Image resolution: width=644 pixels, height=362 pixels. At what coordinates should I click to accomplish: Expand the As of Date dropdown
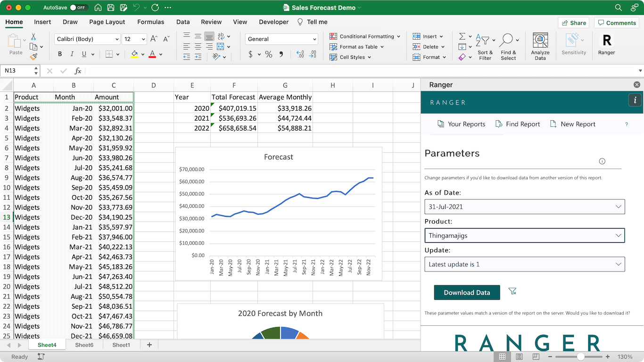pos(524,206)
